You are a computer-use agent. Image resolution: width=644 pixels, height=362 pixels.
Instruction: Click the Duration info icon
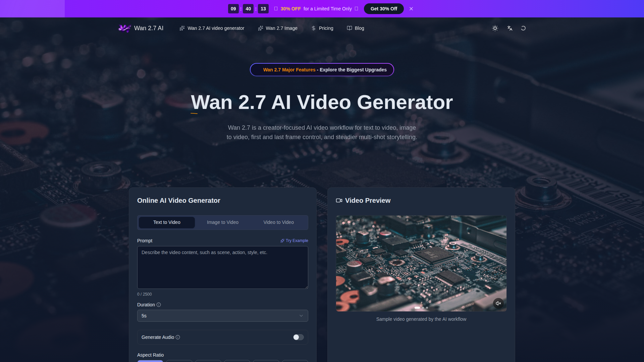[159, 305]
